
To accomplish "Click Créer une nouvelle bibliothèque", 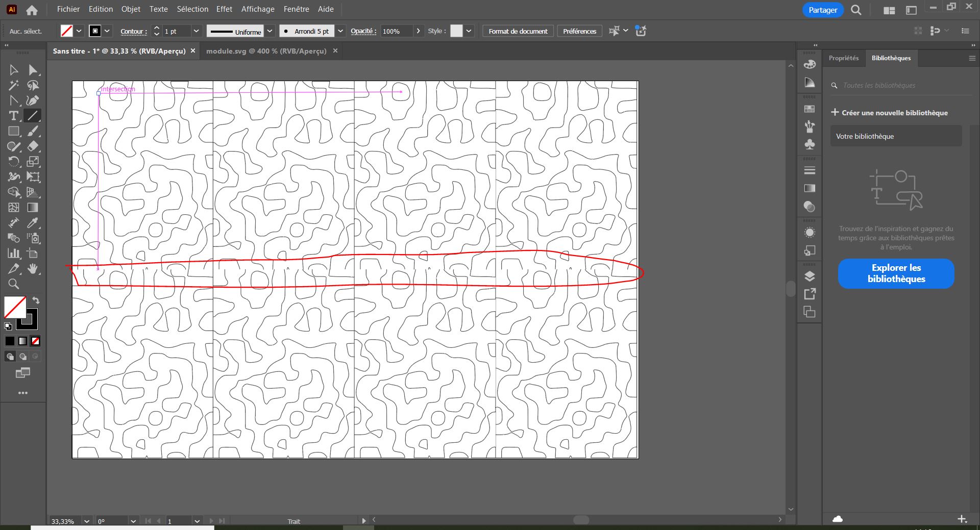I will (x=889, y=113).
